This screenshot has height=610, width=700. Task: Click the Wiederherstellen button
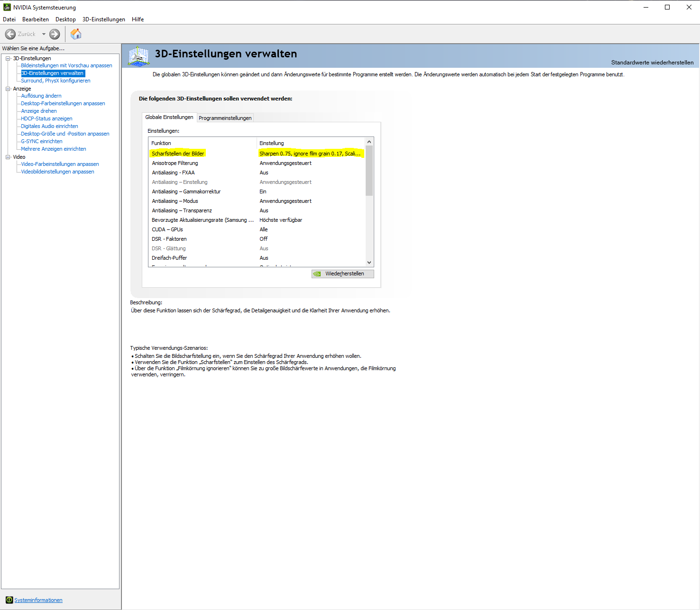[342, 274]
